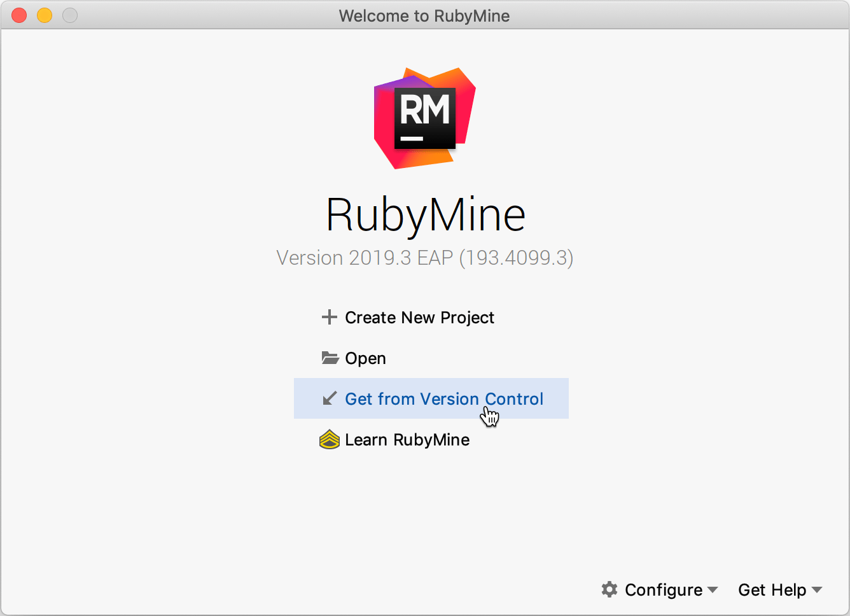Click the arrow next to Configure
This screenshot has height=616, width=850.
tap(713, 590)
